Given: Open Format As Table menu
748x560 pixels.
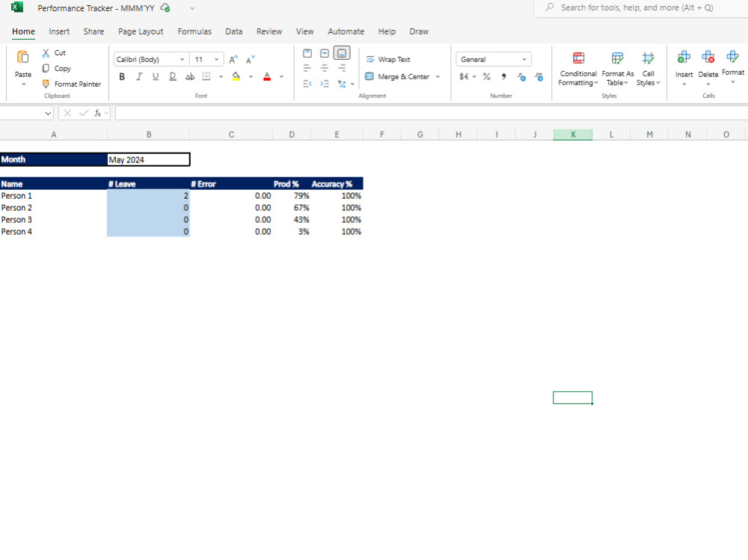Looking at the screenshot, I should 617,69.
